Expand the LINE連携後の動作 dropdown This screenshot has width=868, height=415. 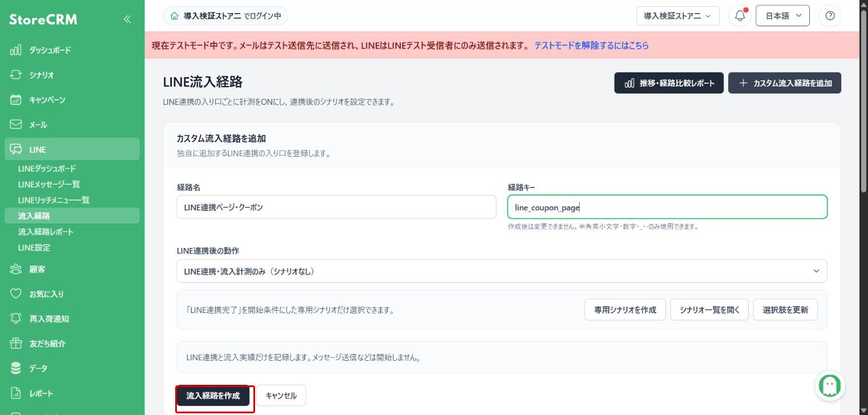pyautogui.click(x=502, y=271)
